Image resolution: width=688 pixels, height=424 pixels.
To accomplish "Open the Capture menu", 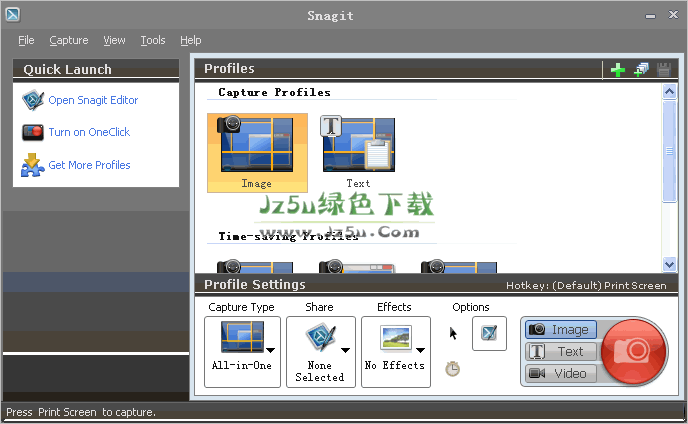I will 68,40.
